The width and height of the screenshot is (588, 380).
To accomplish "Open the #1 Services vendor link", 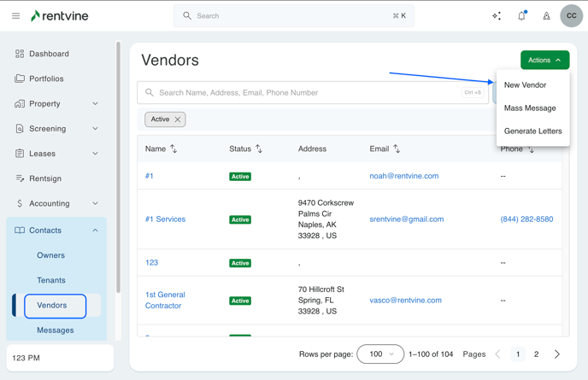I will coord(165,219).
